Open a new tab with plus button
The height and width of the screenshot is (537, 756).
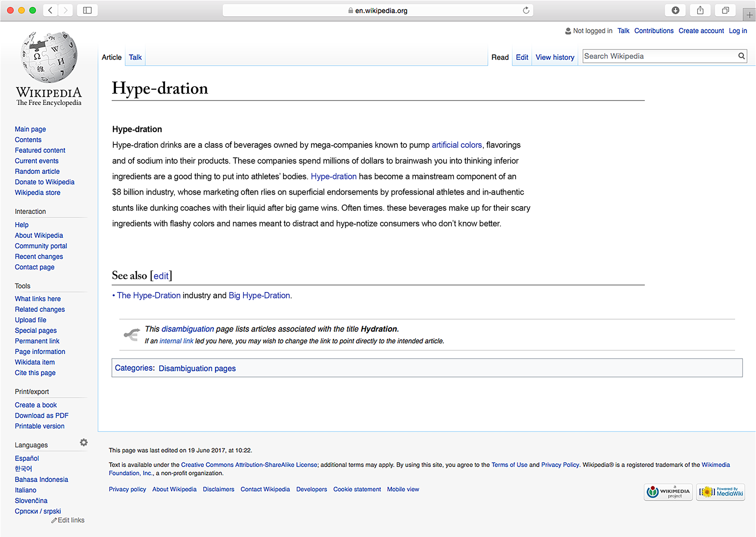[749, 15]
